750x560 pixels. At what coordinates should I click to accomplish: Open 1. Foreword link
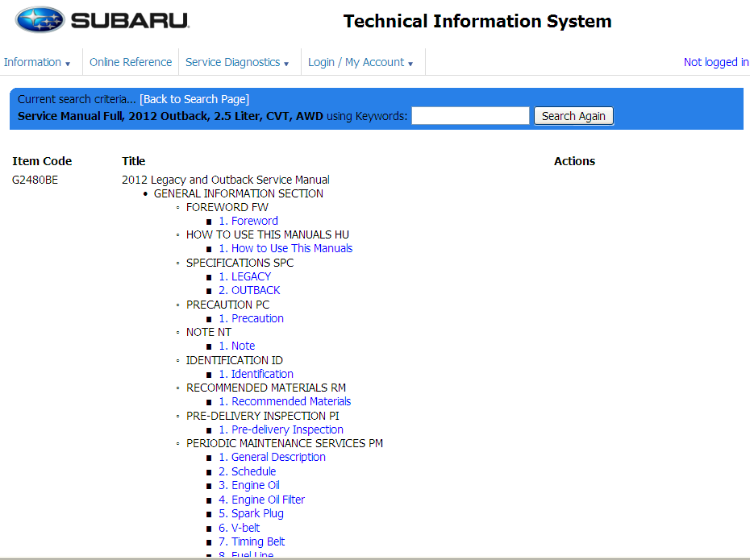click(248, 221)
